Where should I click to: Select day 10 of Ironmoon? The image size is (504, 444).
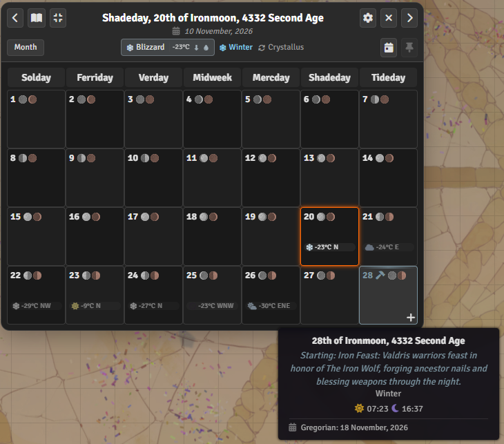point(153,177)
